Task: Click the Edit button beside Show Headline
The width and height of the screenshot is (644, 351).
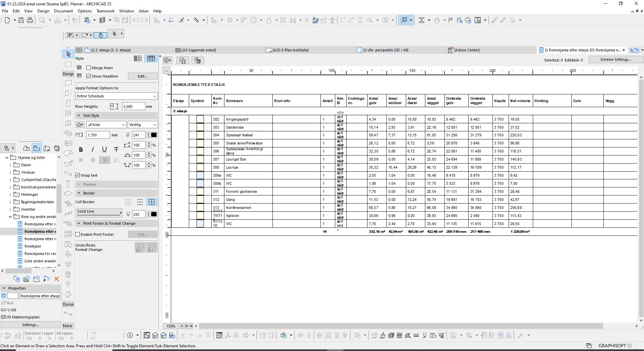Action: pyautogui.click(x=142, y=76)
